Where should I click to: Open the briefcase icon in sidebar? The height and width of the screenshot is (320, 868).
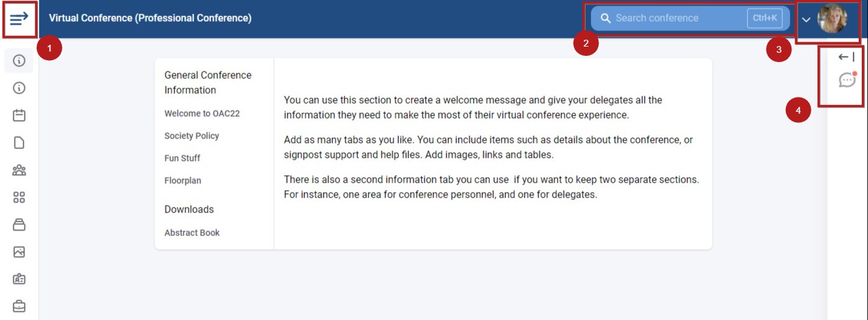(19, 306)
